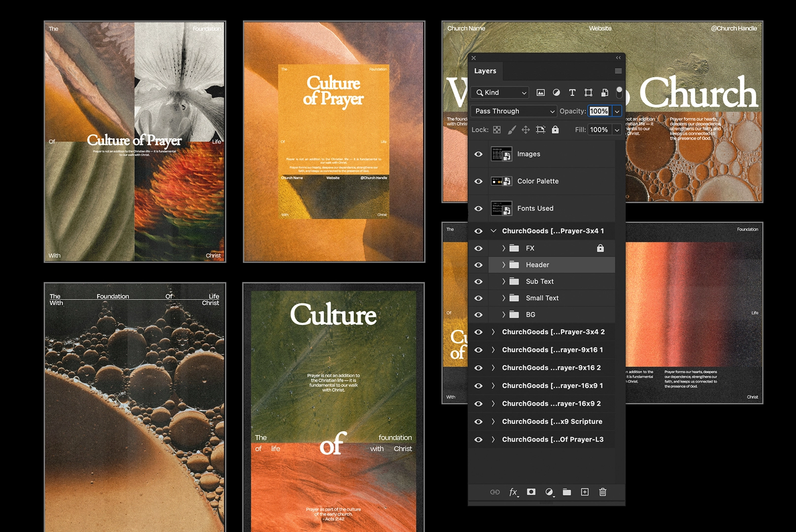796x532 pixels.
Task: Prevent artboard auto-nesting lock icon
Action: click(x=540, y=130)
